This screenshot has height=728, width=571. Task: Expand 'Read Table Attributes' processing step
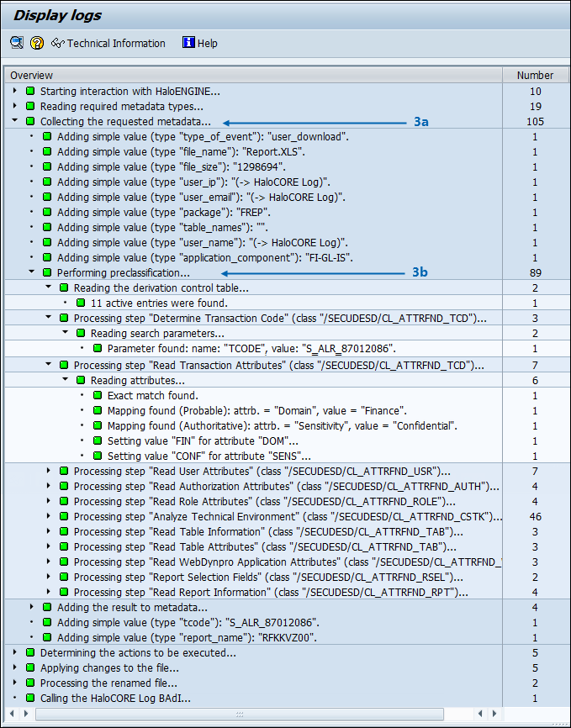(x=48, y=546)
